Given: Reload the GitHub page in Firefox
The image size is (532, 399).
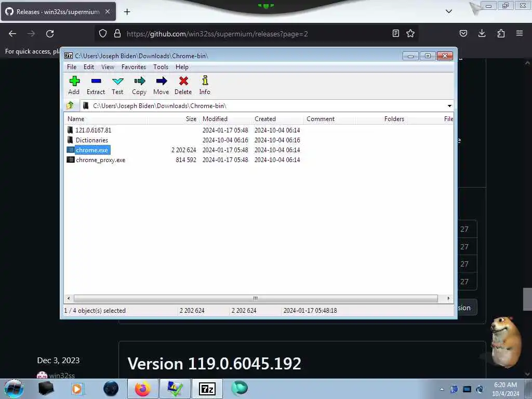Looking at the screenshot, I should [x=50, y=34].
